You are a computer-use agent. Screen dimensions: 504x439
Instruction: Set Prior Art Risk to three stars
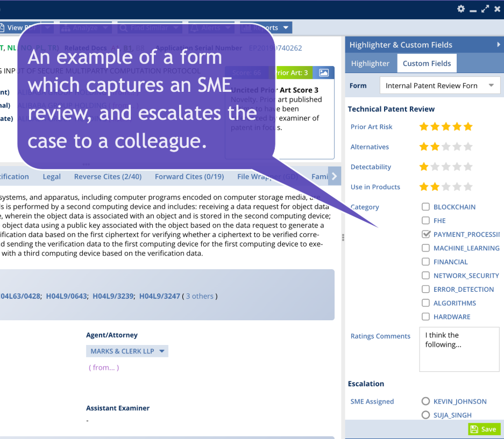(x=446, y=127)
